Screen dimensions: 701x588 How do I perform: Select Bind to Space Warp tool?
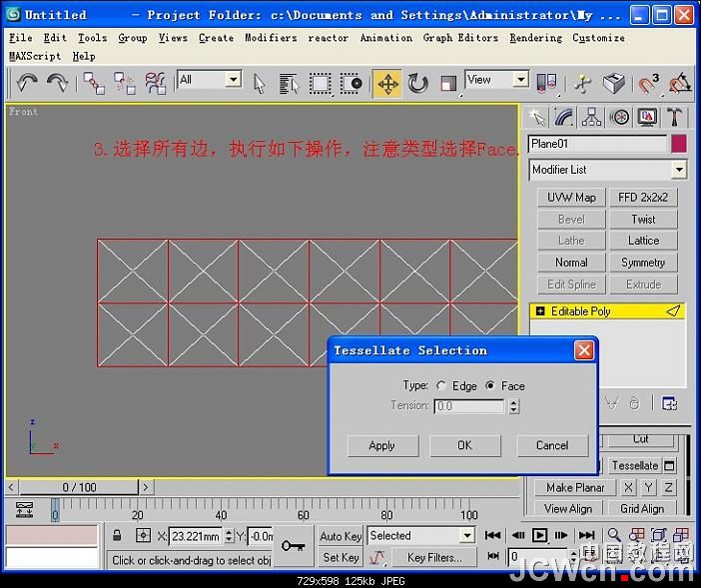coord(155,84)
